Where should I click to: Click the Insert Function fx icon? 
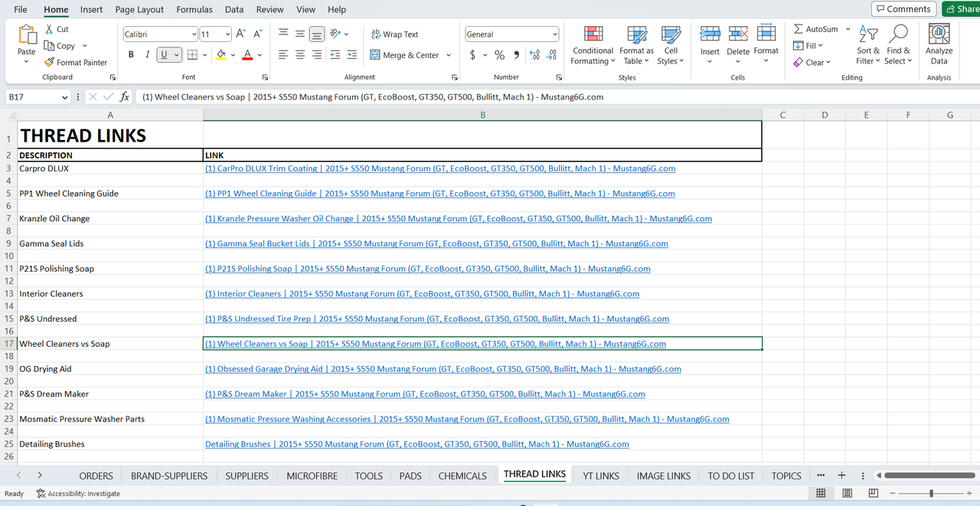[125, 97]
